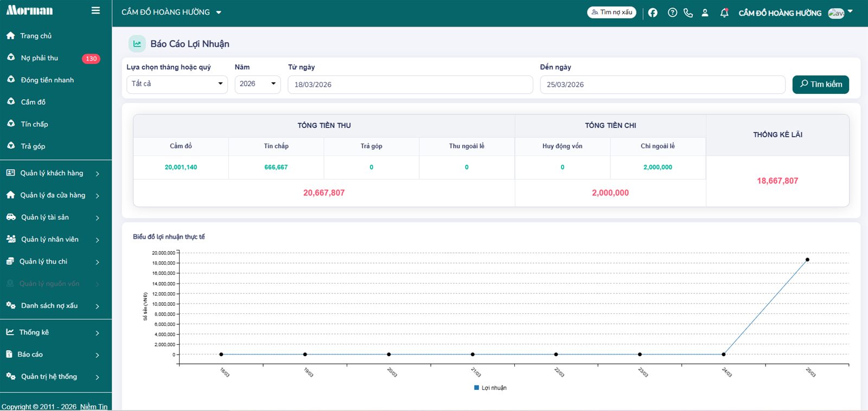
Task: Click the Trang chủ home icon
Action: click(x=11, y=36)
